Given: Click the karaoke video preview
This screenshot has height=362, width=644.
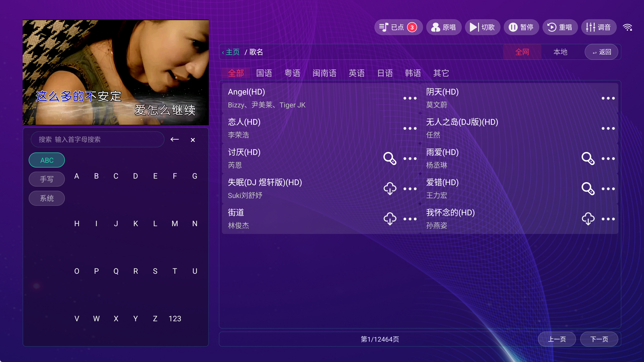Looking at the screenshot, I should tap(116, 72).
